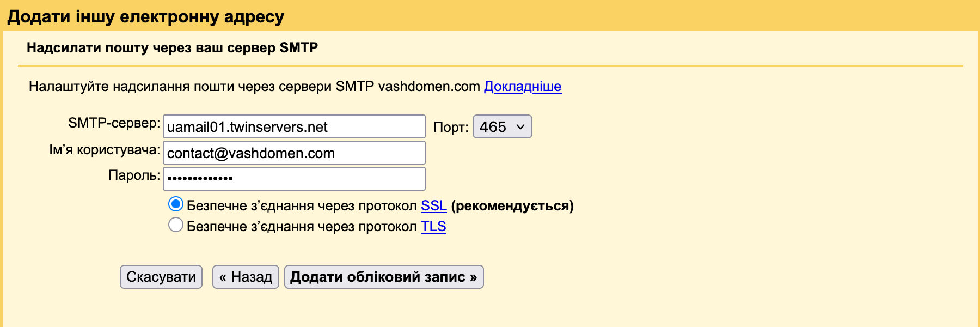Image resolution: width=980 pixels, height=327 pixels.
Task: Focus the Пароль input field
Action: pos(294,178)
